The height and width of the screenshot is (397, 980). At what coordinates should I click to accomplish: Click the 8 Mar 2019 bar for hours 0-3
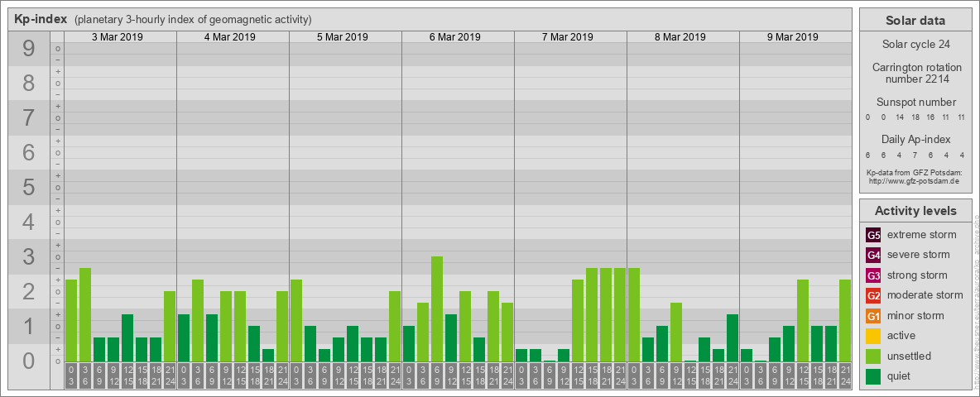(634, 314)
